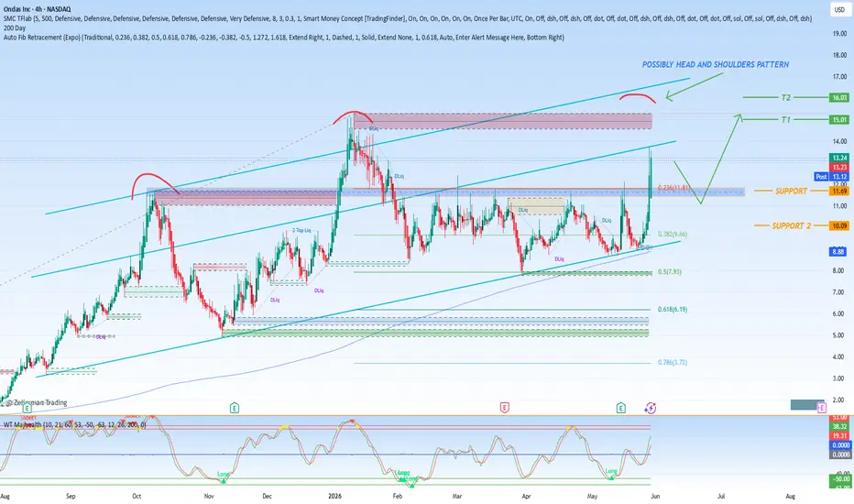854x504 pixels.
Task: Select the Ondas Inc 4h NASDAQ title
Action: point(37,9)
